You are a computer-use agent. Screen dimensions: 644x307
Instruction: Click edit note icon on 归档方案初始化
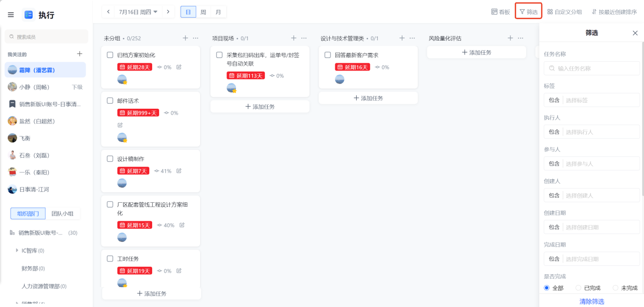(179, 67)
